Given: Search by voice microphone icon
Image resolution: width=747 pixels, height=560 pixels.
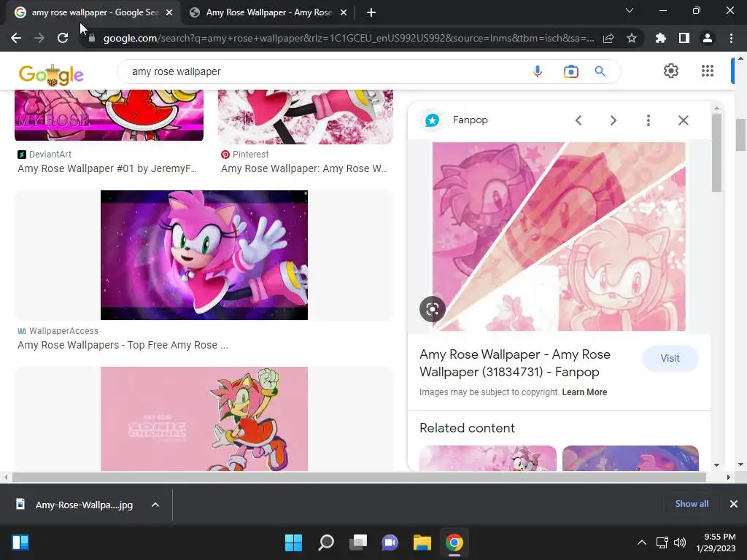Looking at the screenshot, I should pos(538,71).
